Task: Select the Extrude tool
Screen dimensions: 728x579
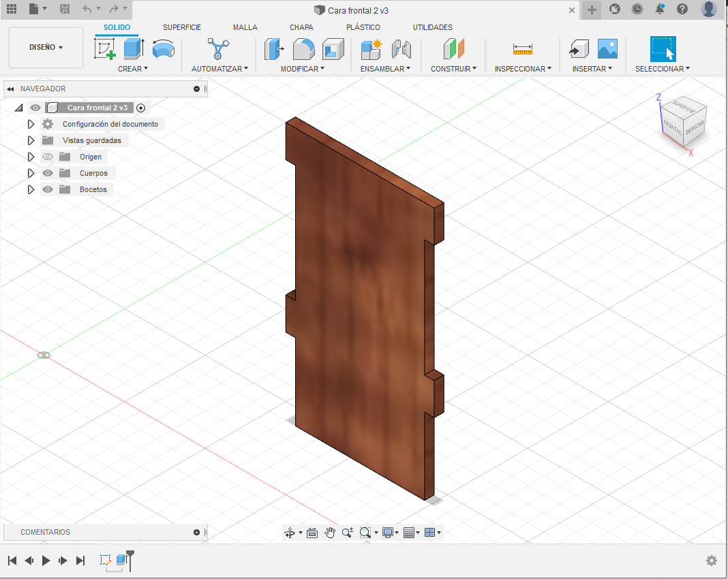Action: click(x=134, y=49)
